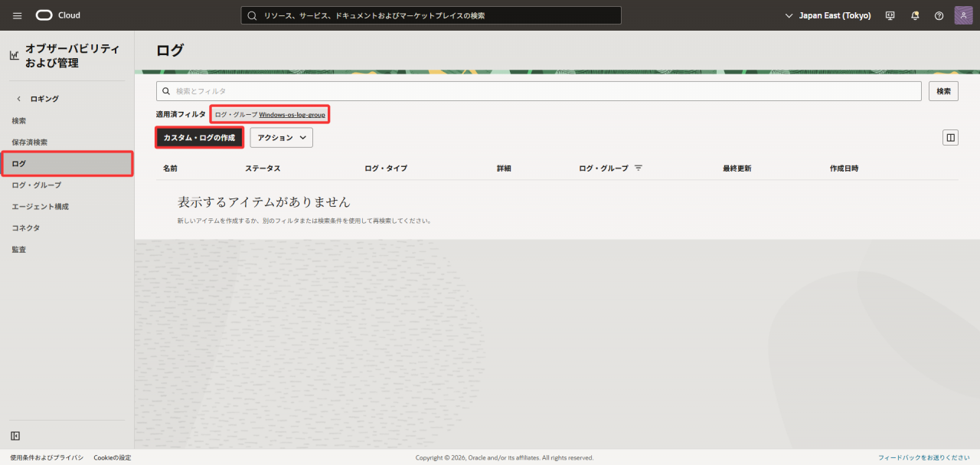Click the observability chart icon in sidebar
The width and height of the screenshot is (980, 465).
pyautogui.click(x=14, y=55)
